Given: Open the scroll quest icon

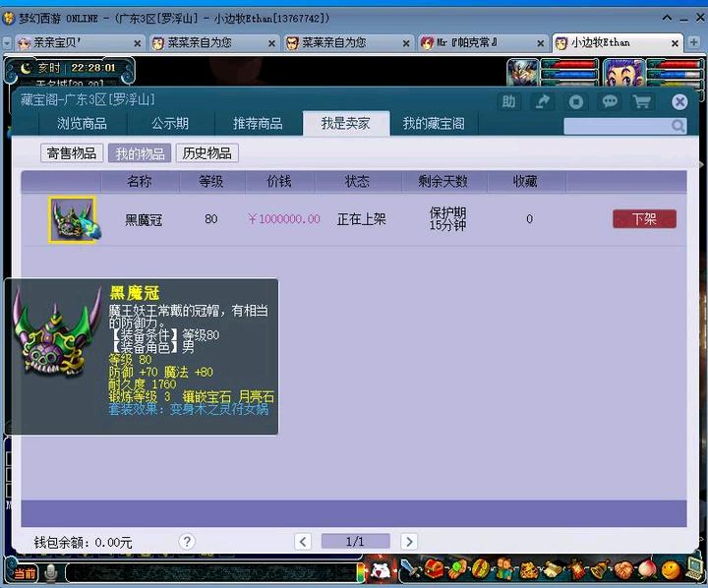Looking at the screenshot, I should coord(553,570).
